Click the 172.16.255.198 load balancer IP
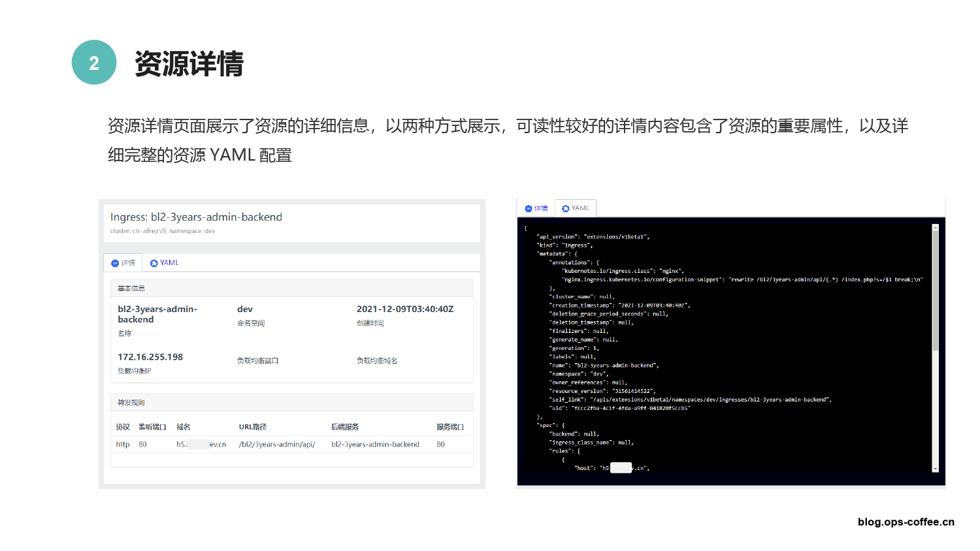The width and height of the screenshot is (980, 551). (150, 357)
